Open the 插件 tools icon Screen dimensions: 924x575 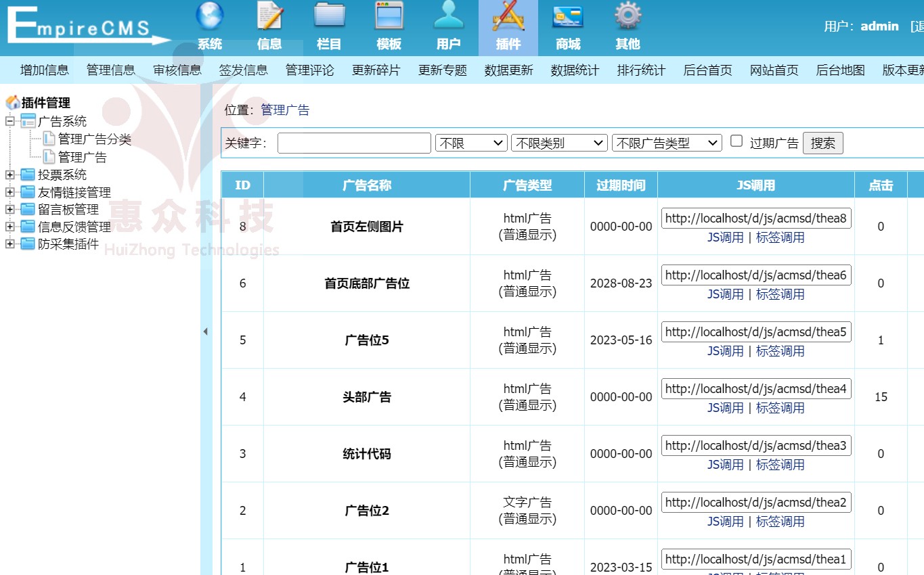pos(508,16)
